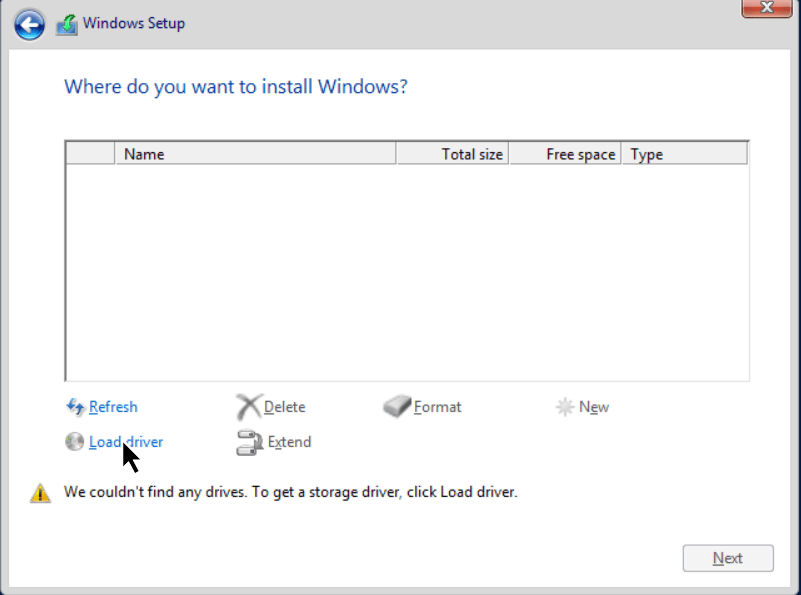This screenshot has width=801, height=595.
Task: Click the Windows Setup title icon
Action: pyautogui.click(x=67, y=25)
